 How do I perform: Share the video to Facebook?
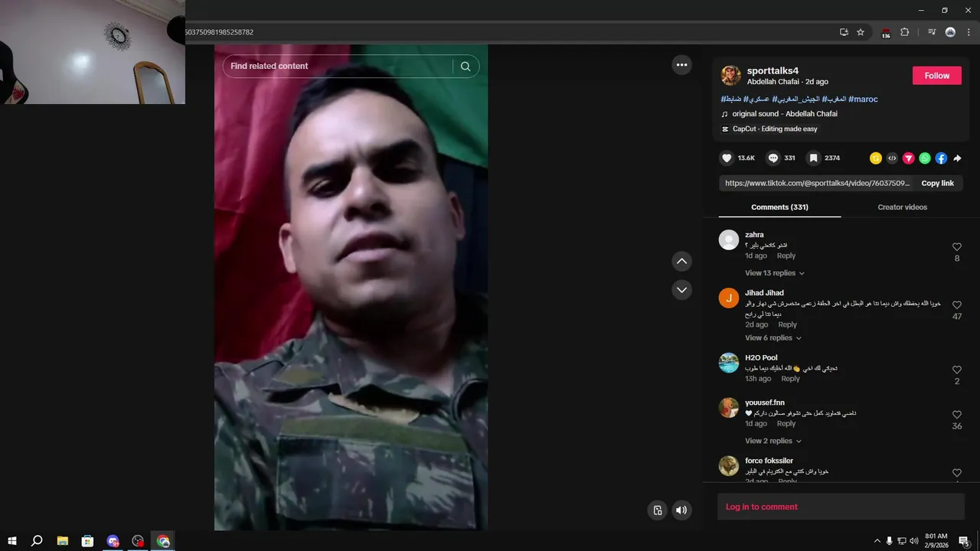pyautogui.click(x=941, y=158)
